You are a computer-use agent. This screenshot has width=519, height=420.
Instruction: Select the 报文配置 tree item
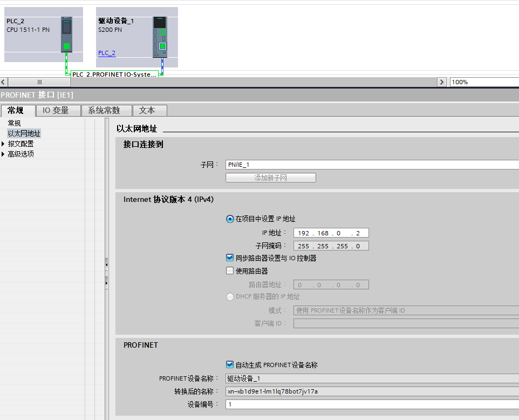[x=21, y=144]
